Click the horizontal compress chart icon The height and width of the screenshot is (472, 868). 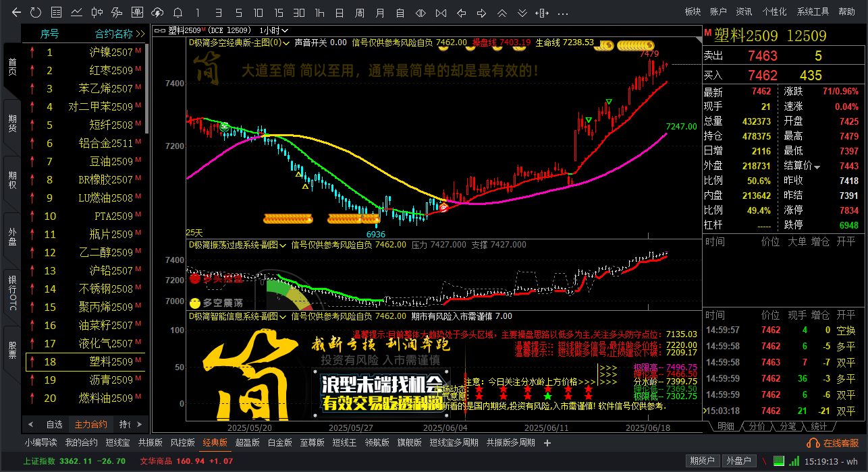tap(441, 12)
